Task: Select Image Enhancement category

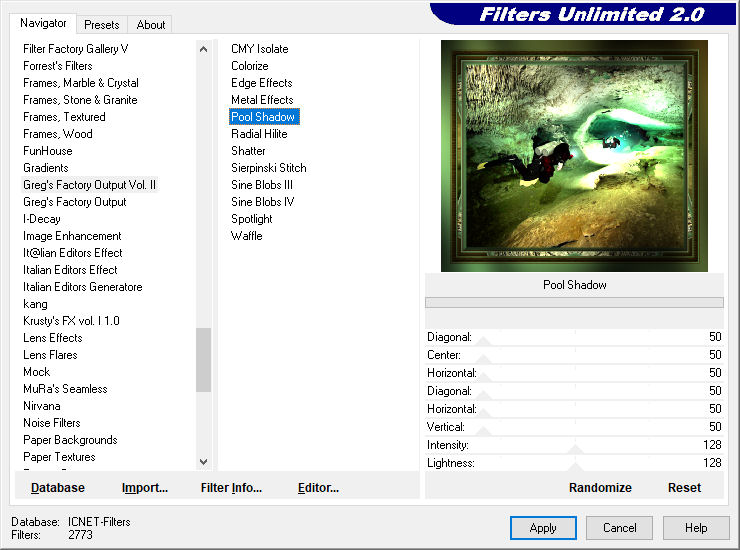Action: tap(72, 236)
